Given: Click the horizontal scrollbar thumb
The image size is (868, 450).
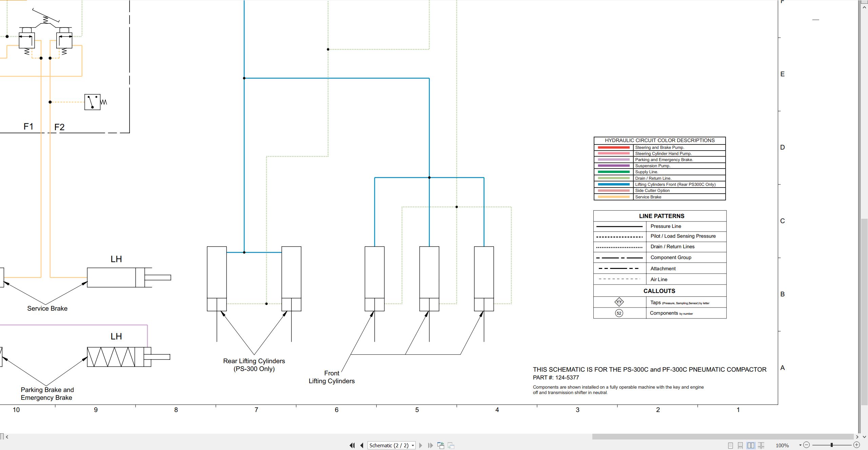Looking at the screenshot, I should [723, 437].
